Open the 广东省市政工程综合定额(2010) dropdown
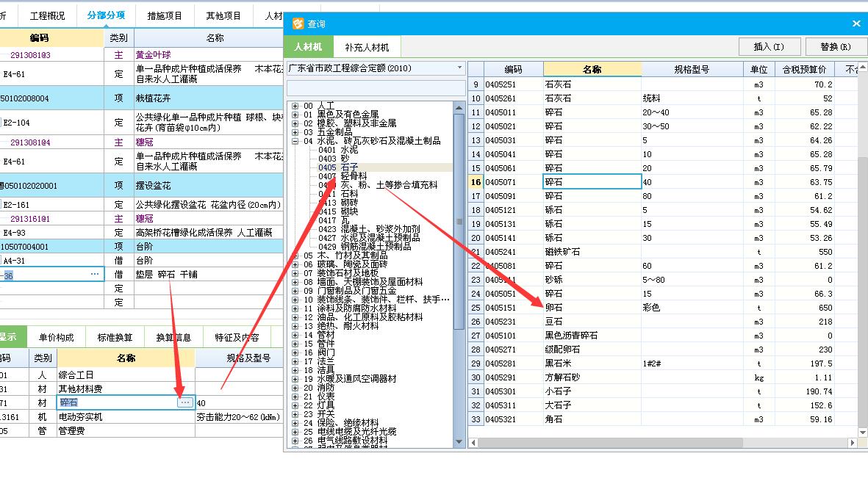This screenshot has width=868, height=492. pyautogui.click(x=459, y=68)
